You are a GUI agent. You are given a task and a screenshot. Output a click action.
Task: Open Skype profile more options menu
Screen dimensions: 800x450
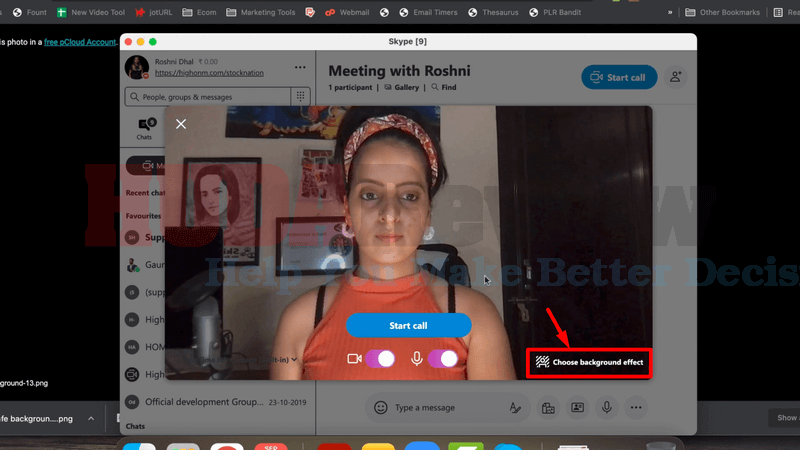coord(300,67)
